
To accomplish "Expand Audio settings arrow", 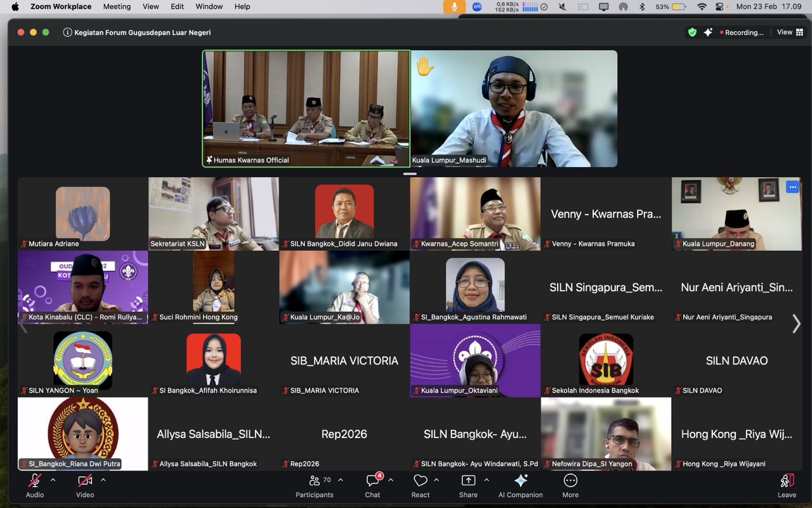I will 53,480.
